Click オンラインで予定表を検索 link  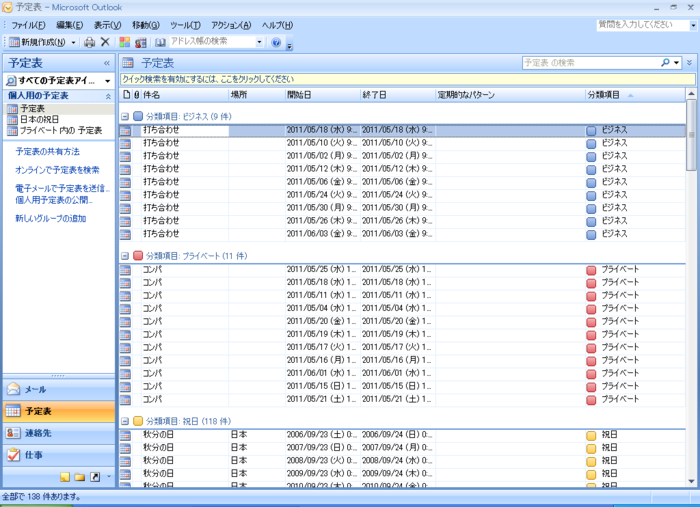57,170
